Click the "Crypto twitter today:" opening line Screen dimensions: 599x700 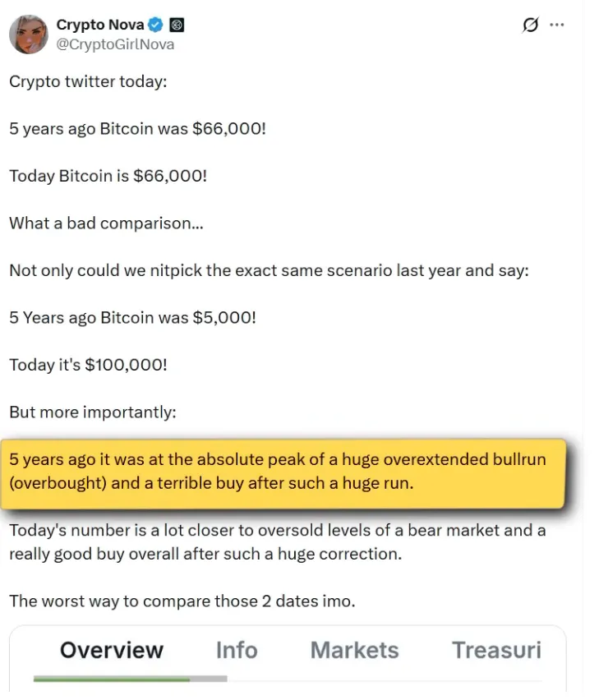pyautogui.click(x=88, y=82)
